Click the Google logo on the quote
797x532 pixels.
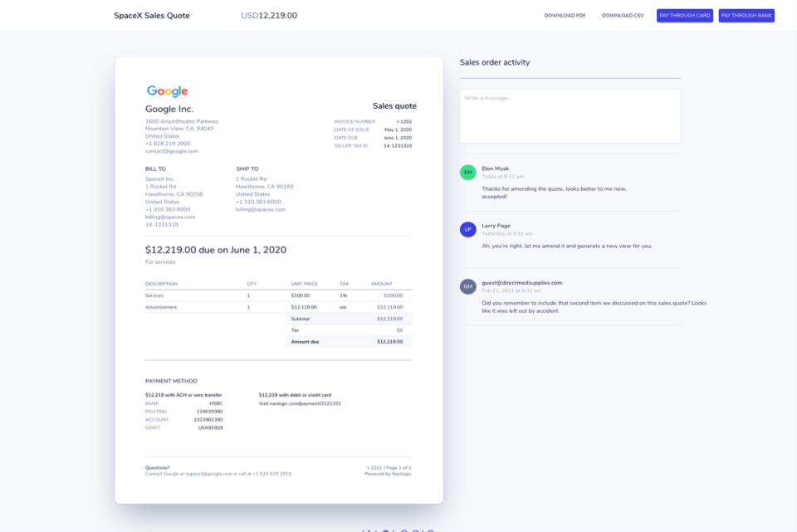[x=167, y=91]
